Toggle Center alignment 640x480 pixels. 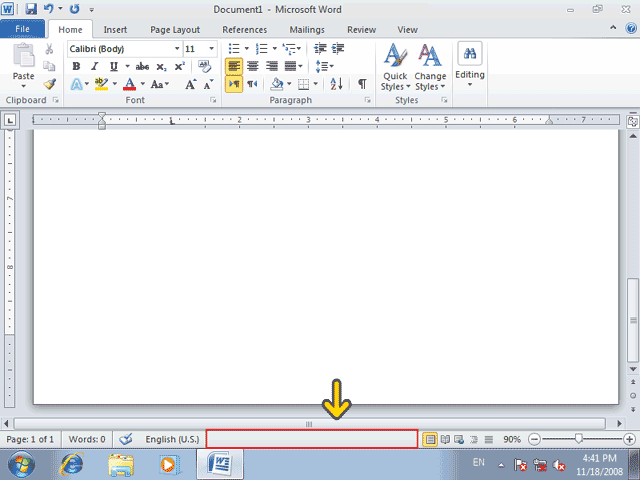coord(253,66)
